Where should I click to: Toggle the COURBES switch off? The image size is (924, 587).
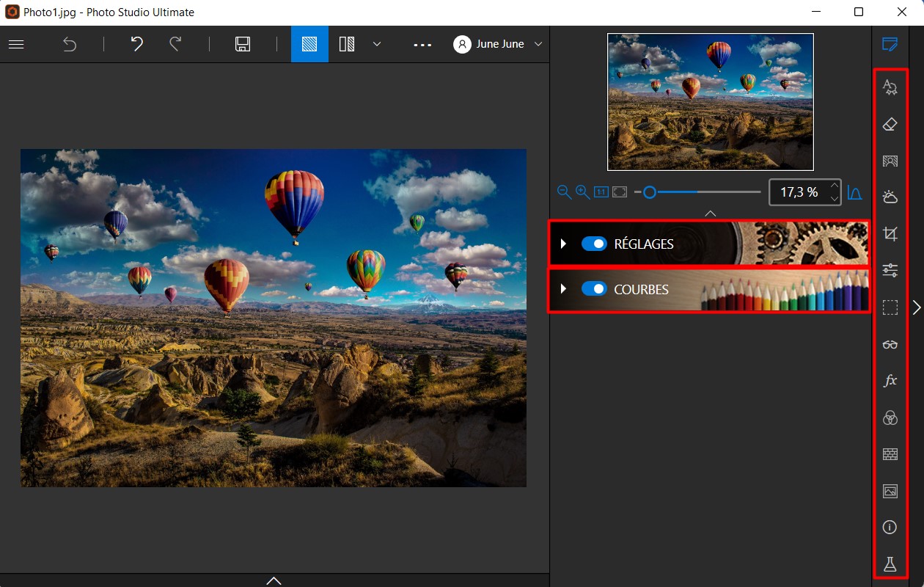595,289
